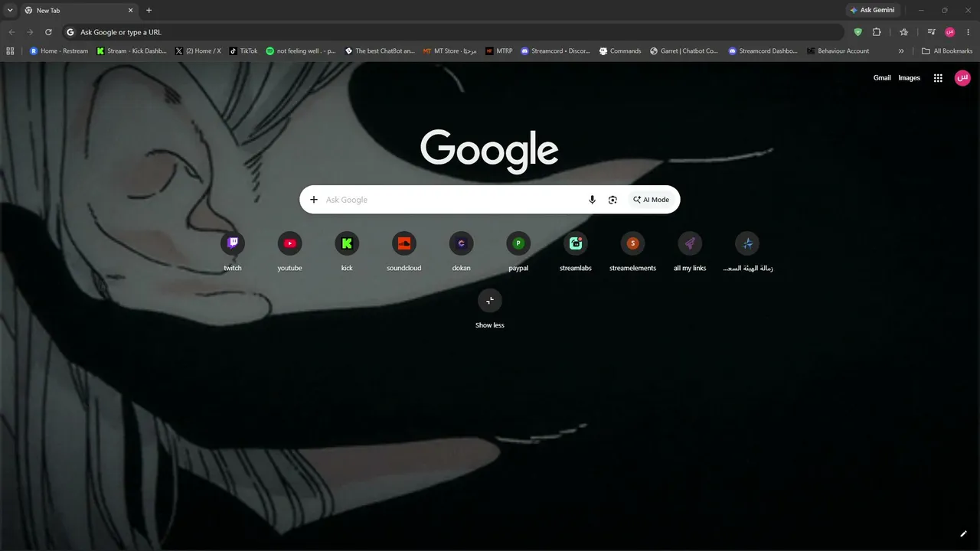
Task: Open the youtube shortcut
Action: [289, 252]
